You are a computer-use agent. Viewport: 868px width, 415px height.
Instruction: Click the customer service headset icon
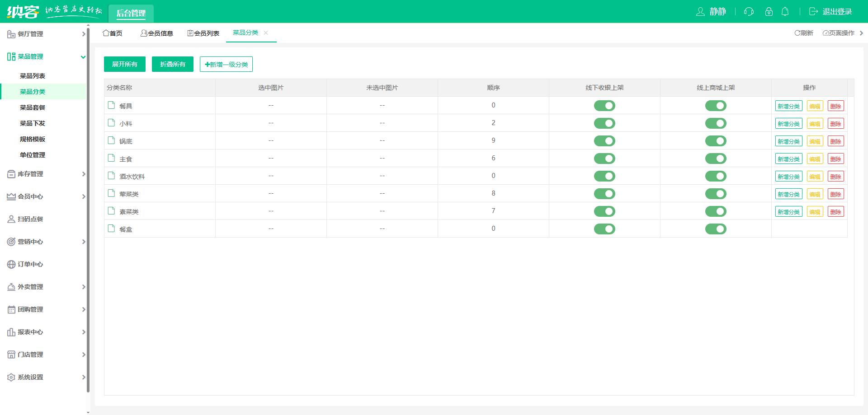(749, 12)
